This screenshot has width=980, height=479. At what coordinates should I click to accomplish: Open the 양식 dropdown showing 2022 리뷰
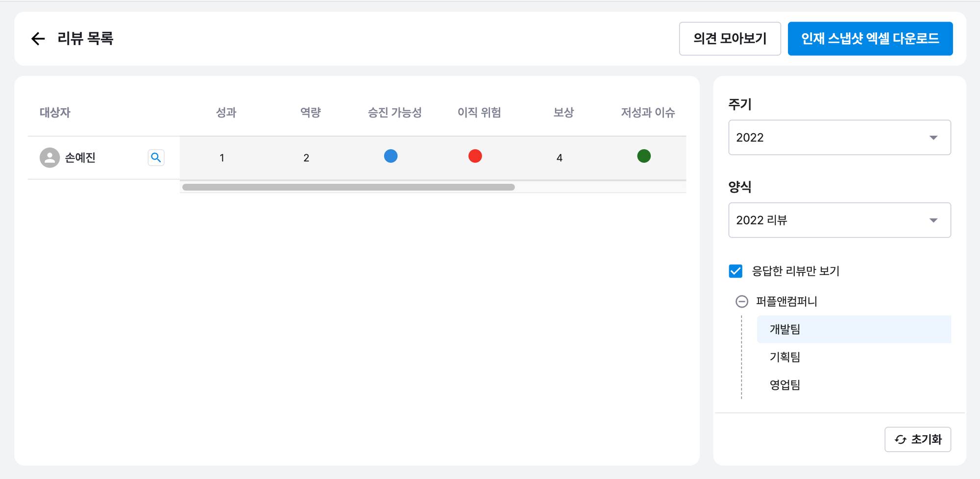point(839,220)
